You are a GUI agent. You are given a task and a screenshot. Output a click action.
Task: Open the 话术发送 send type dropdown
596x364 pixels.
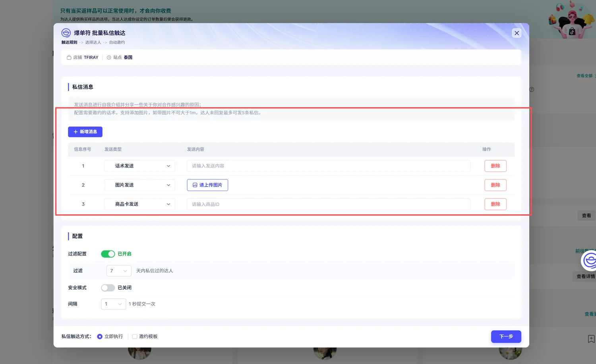(139, 166)
